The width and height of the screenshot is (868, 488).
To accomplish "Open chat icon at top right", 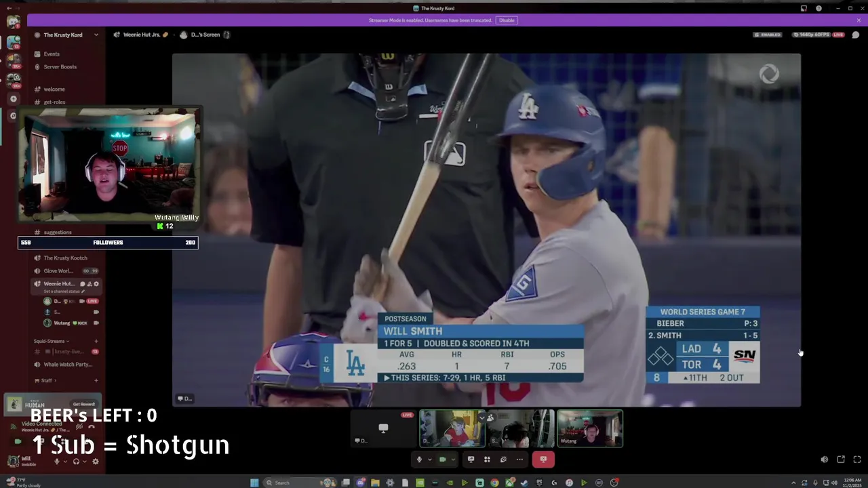I will pyautogui.click(x=856, y=35).
